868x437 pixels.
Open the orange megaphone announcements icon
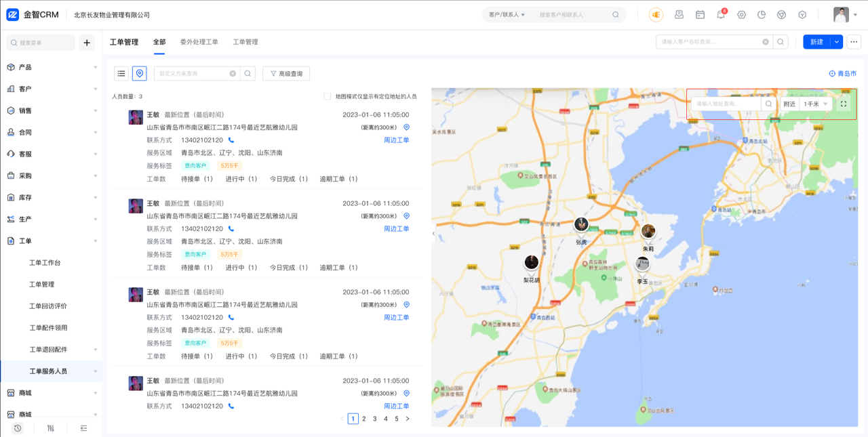click(x=656, y=15)
